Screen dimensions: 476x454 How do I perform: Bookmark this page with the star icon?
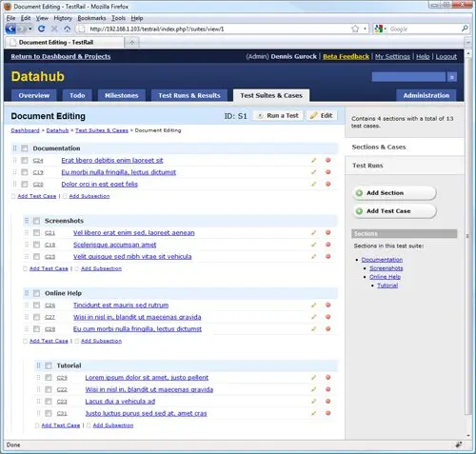tap(355, 29)
